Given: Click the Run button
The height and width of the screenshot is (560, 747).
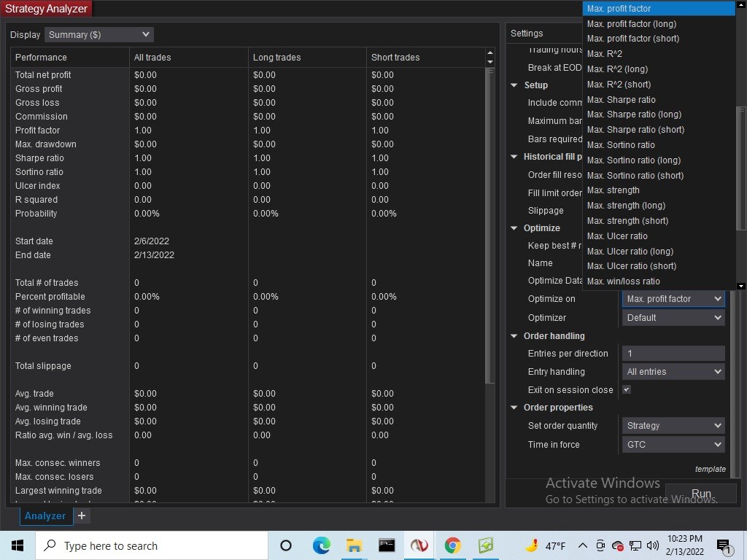Looking at the screenshot, I should tap(700, 494).
